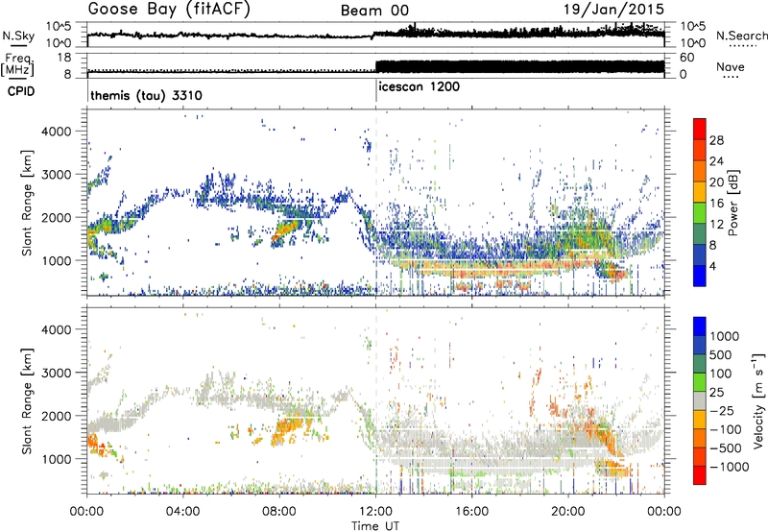Click the '12:00' time axis tick label

point(375,512)
